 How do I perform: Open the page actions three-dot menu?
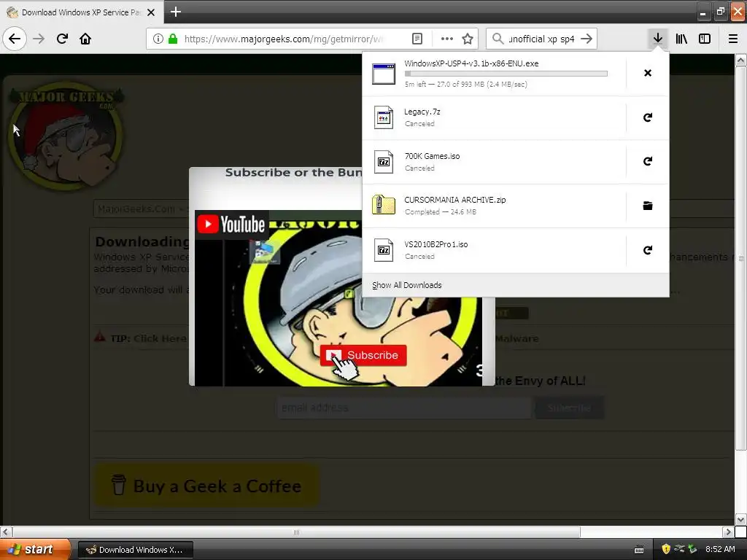447,39
